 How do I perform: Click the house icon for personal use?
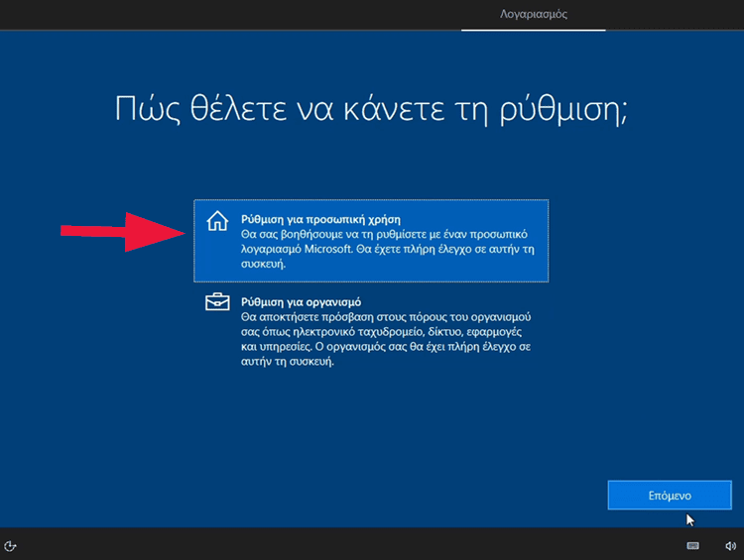point(217,221)
